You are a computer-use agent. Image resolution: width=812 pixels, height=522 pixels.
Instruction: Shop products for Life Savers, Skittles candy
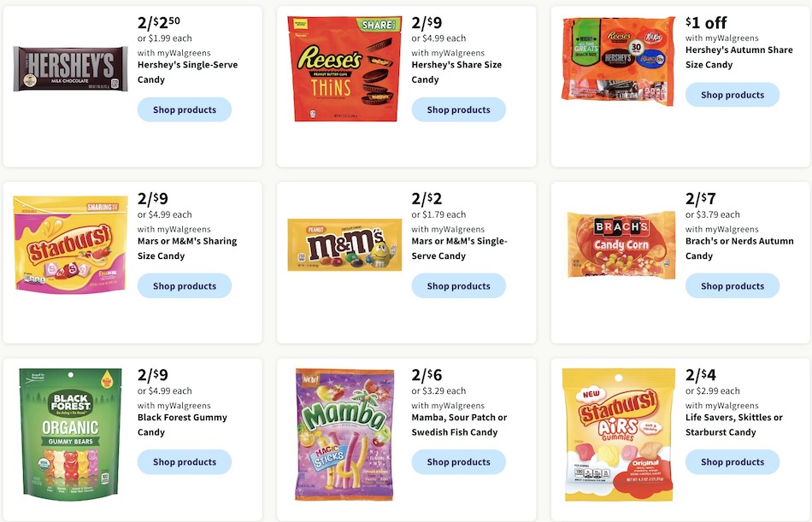pyautogui.click(x=733, y=462)
